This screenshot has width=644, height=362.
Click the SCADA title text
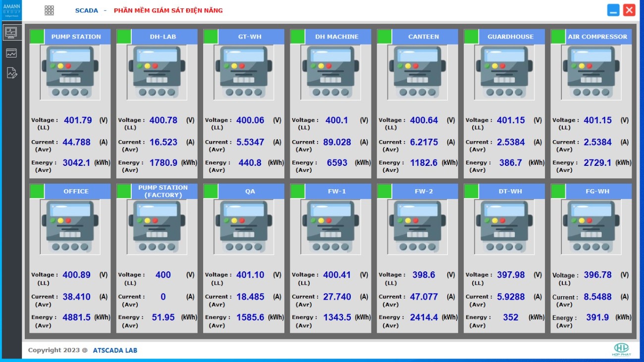tap(87, 10)
